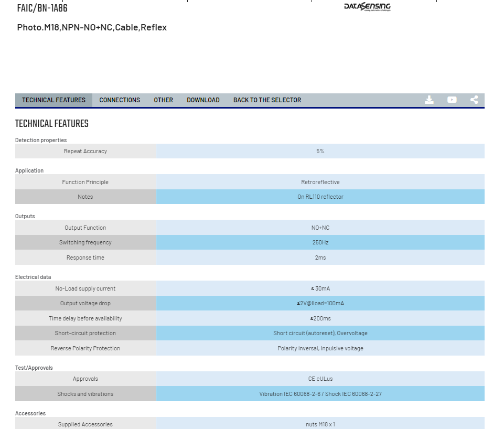Click the Notes row label
504x429 pixels.
pos(85,197)
